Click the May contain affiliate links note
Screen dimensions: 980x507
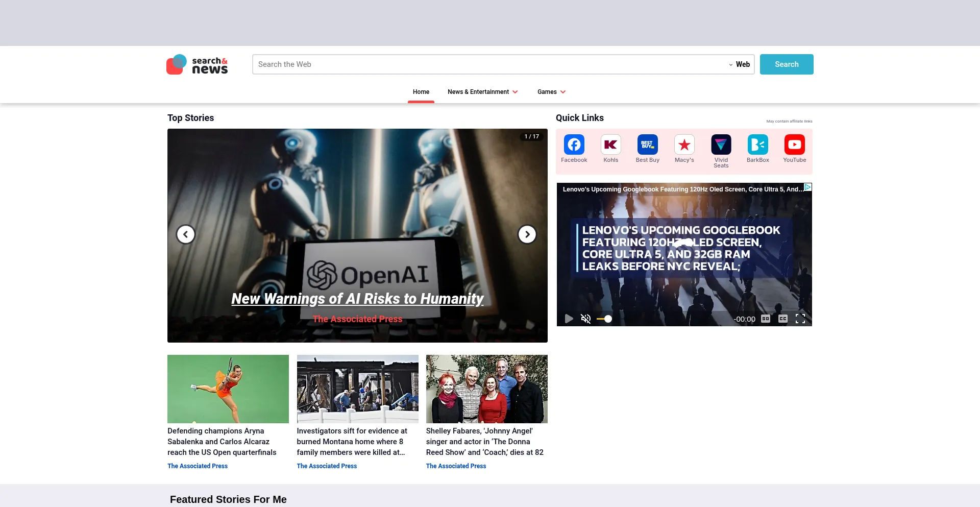(x=789, y=121)
